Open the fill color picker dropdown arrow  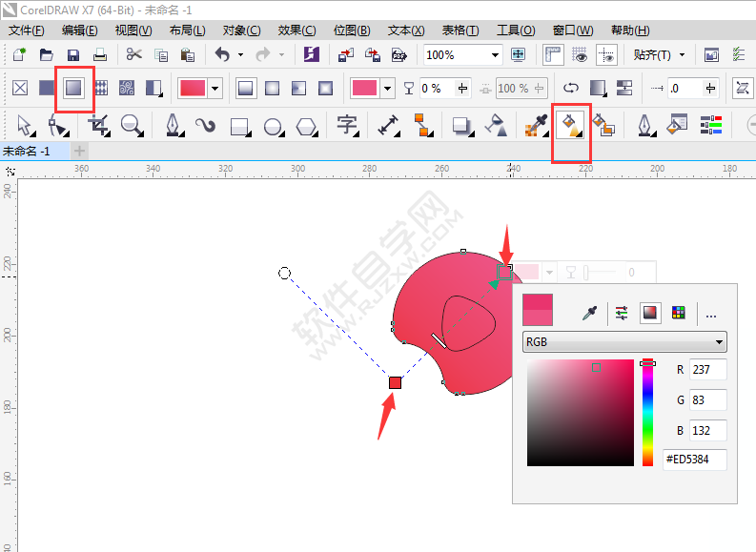click(215, 89)
